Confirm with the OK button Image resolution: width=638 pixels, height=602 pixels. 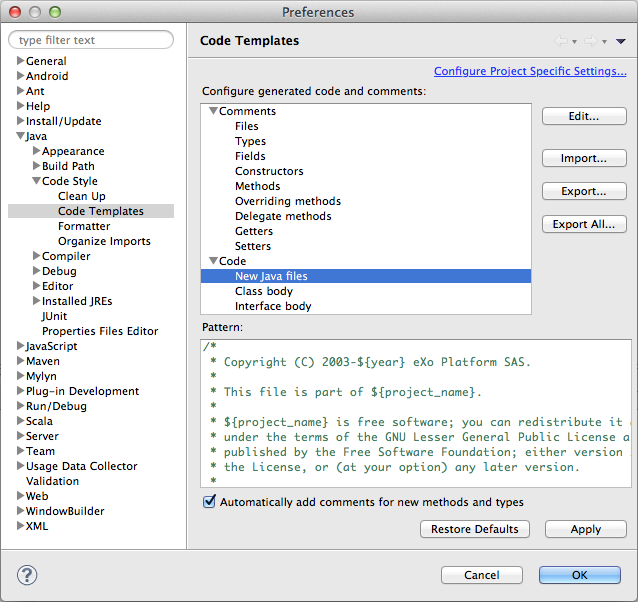580,575
